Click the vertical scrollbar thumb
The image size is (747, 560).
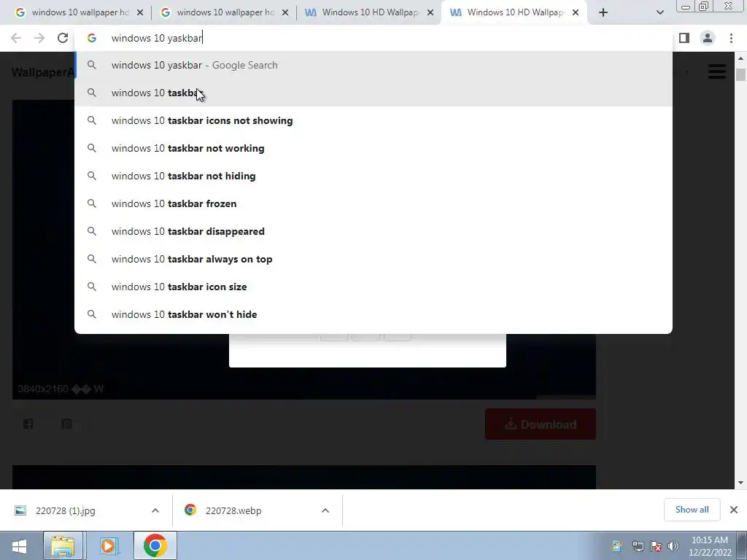(740, 75)
